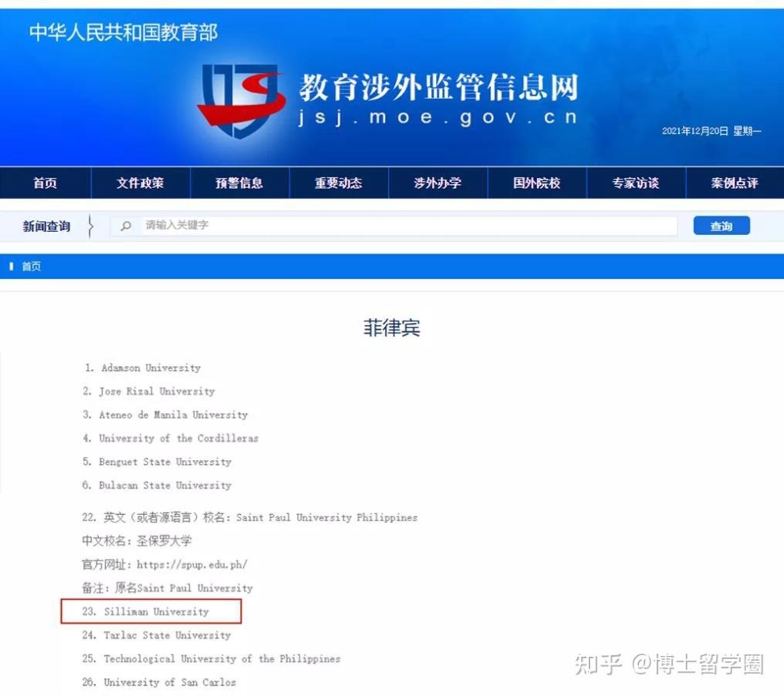Click the shield logo of the supervision site
Viewport: 784px width, 696px height.
click(241, 101)
